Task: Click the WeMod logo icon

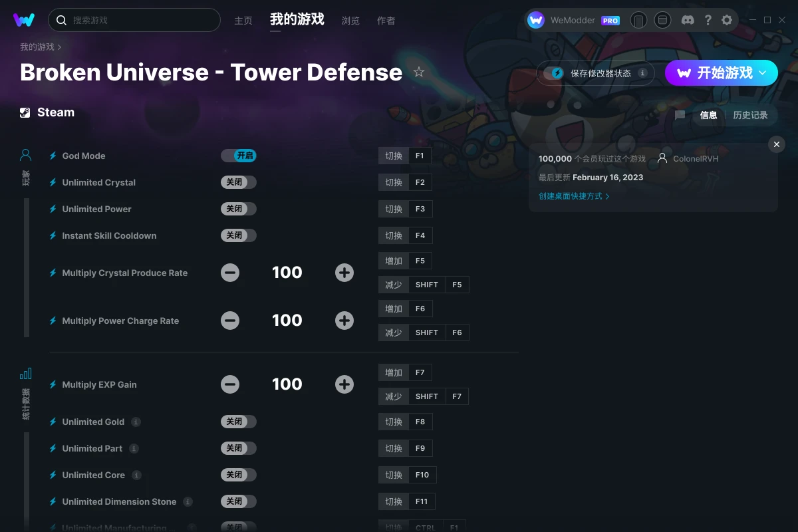Action: coord(24,20)
